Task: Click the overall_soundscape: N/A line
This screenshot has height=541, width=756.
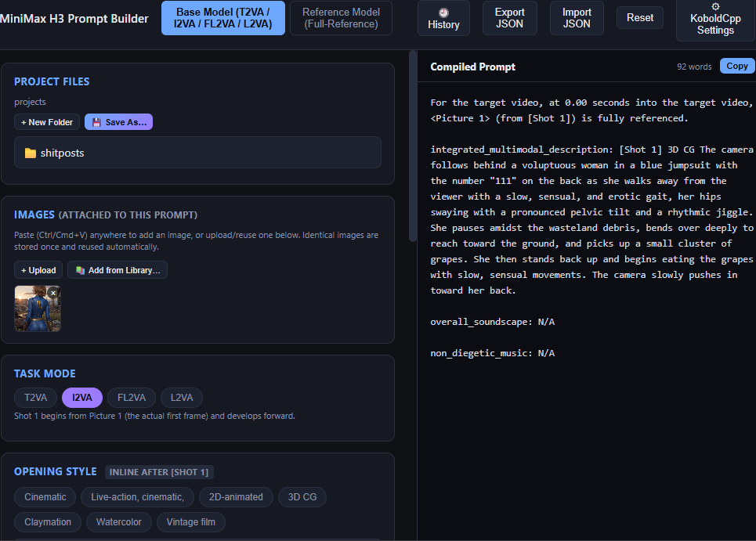Action: 492,322
